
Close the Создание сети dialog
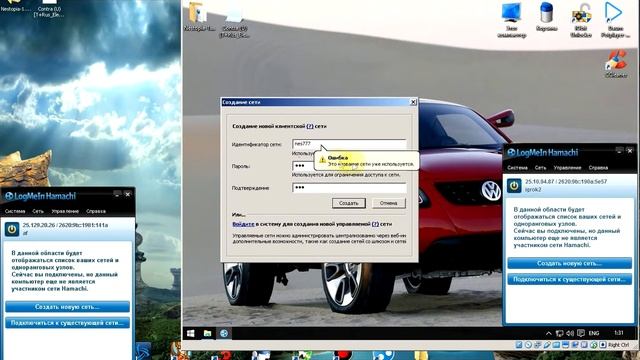(x=413, y=102)
